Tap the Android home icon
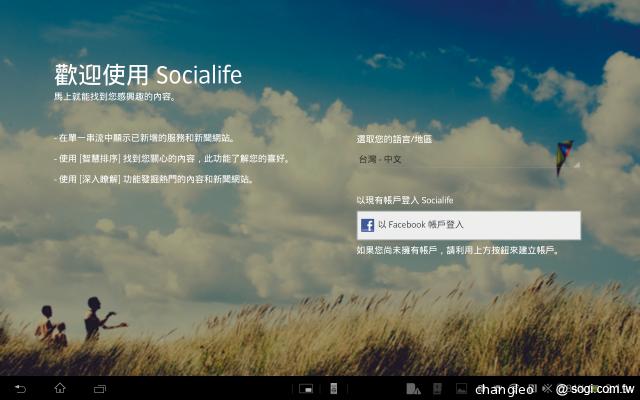 coord(60,388)
